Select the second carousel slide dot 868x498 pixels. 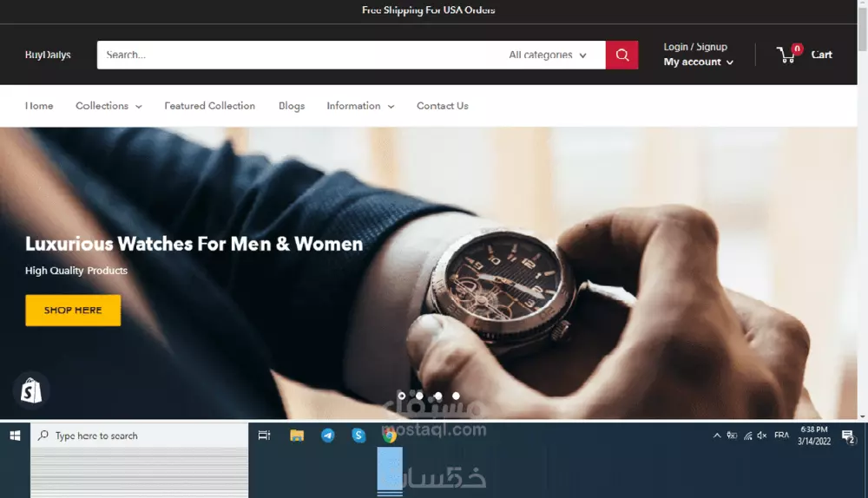point(419,396)
